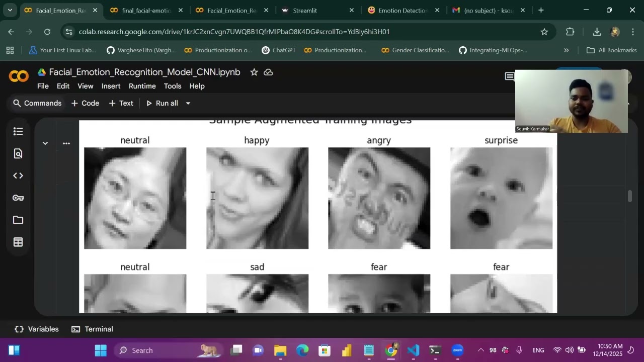The height and width of the screenshot is (362, 644).
Task: Open the Runtime menu
Action: tap(142, 86)
